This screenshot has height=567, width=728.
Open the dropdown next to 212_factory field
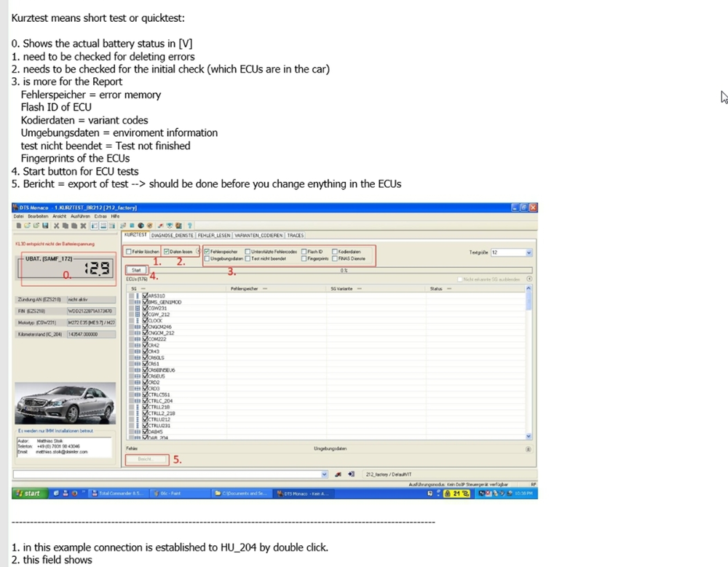pos(324,474)
